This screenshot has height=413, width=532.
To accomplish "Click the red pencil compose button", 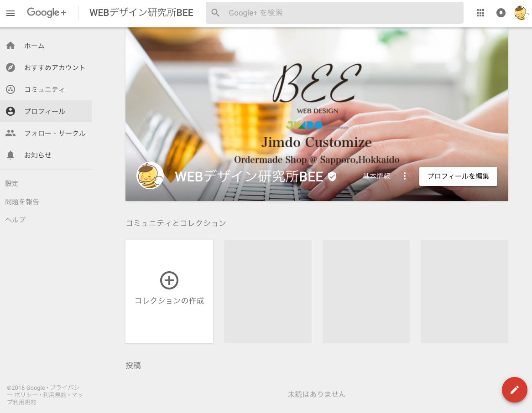I will tap(514, 390).
